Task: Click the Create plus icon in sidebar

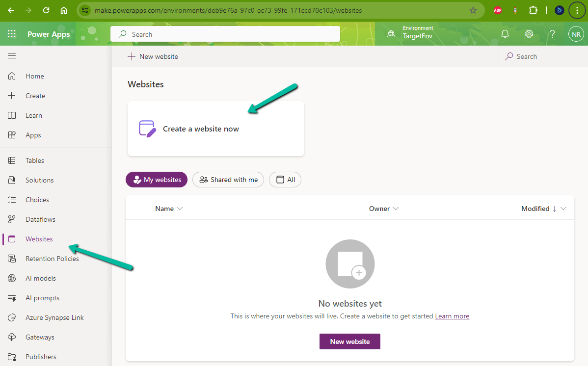Action: coord(12,96)
